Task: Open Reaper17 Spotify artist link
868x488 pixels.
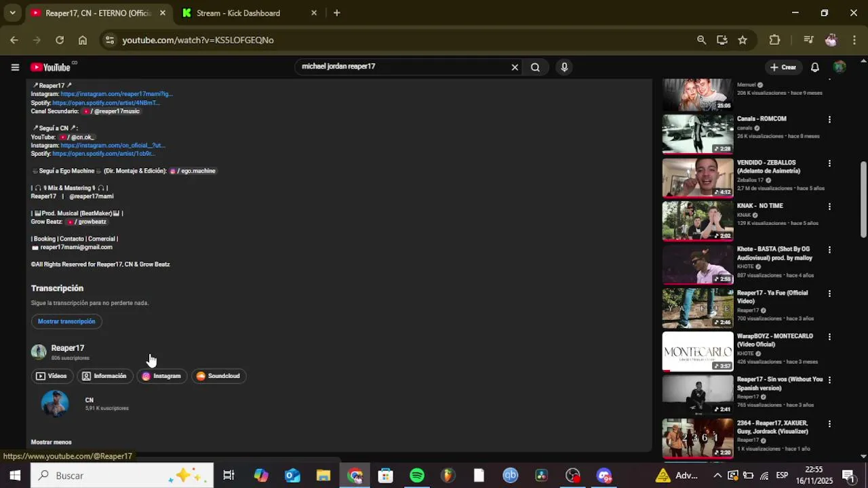Action: (106, 103)
